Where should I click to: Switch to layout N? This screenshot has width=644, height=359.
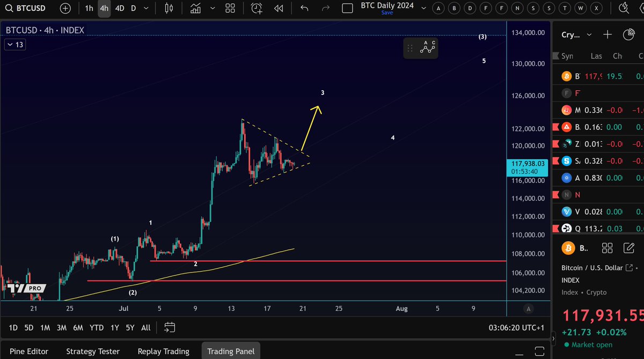pos(517,9)
